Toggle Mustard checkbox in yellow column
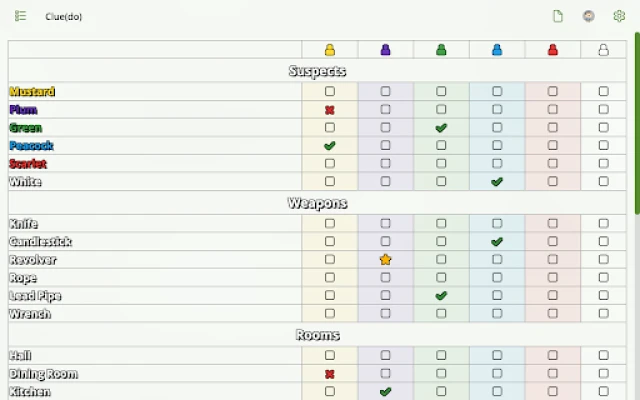Image resolution: width=640 pixels, height=400 pixels. 330,92
